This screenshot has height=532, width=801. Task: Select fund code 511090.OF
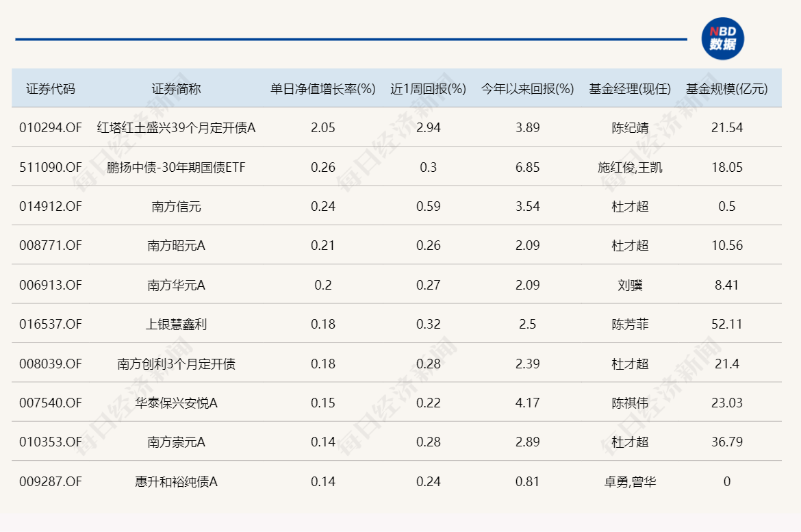tap(51, 167)
